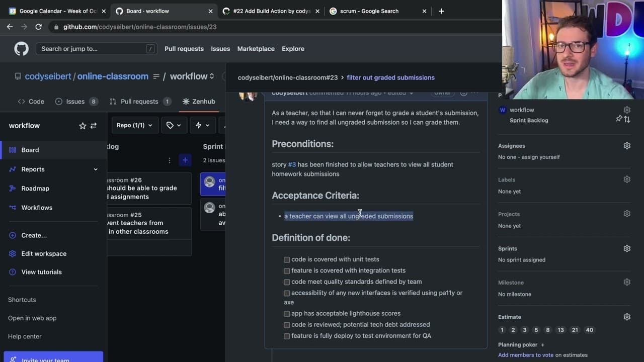Check 'feature is covered with integration tests'
The image size is (644, 362).
click(287, 270)
